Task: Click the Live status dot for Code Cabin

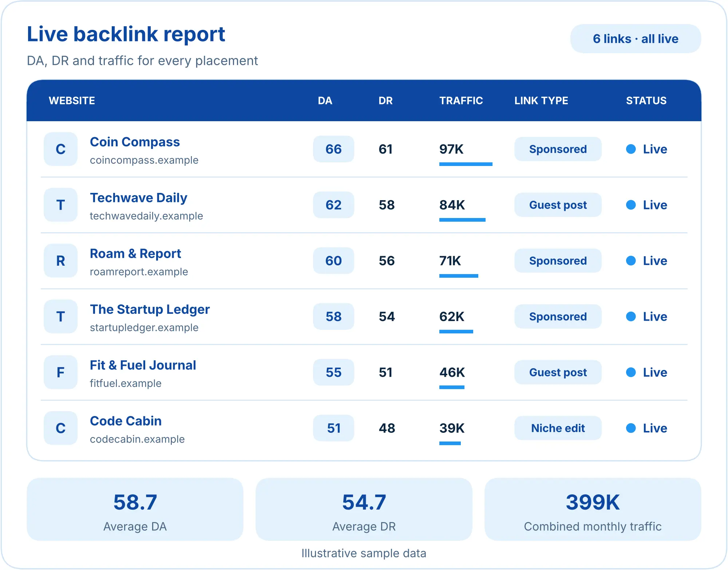Action: [x=631, y=428]
